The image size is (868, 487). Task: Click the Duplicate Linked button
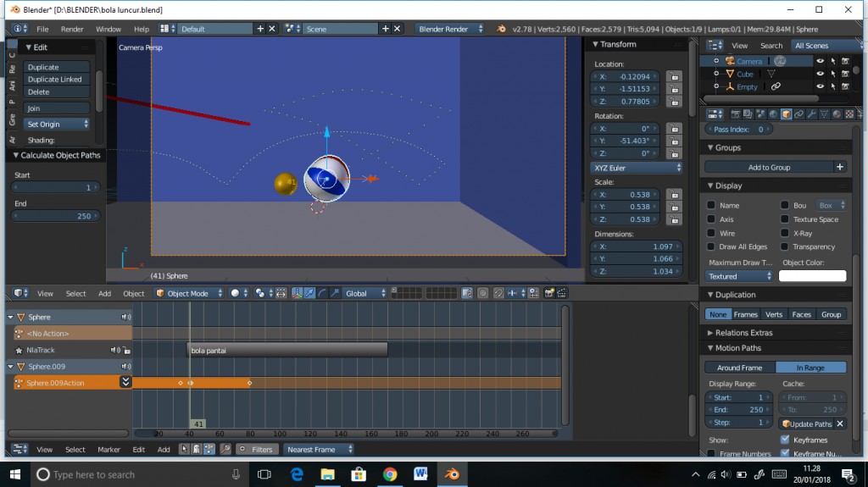pyautogui.click(x=56, y=80)
